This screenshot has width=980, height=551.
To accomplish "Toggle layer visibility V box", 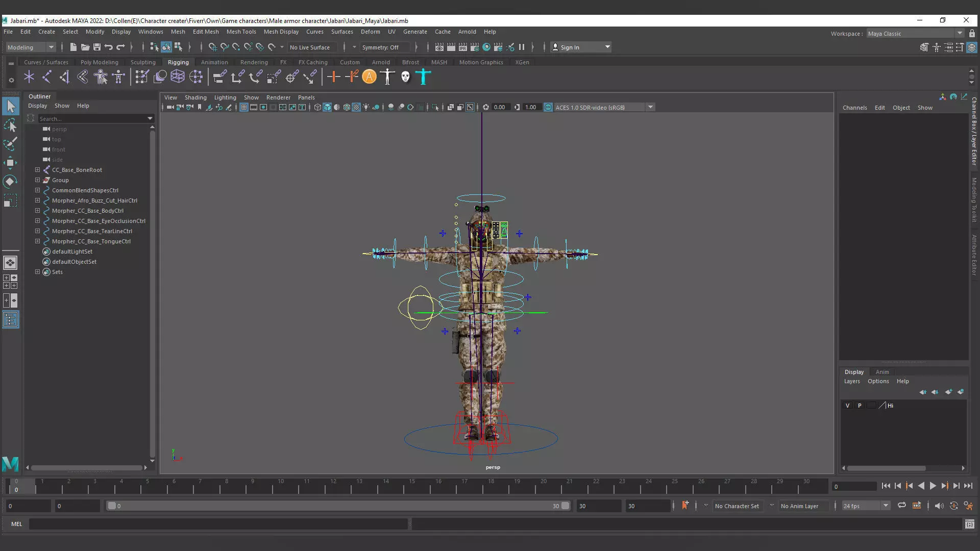I will click(847, 406).
